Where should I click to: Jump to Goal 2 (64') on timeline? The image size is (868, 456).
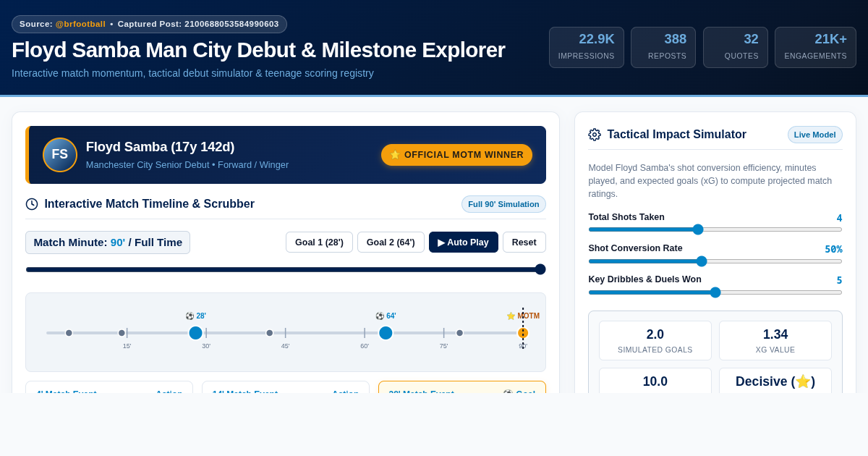[x=391, y=242]
